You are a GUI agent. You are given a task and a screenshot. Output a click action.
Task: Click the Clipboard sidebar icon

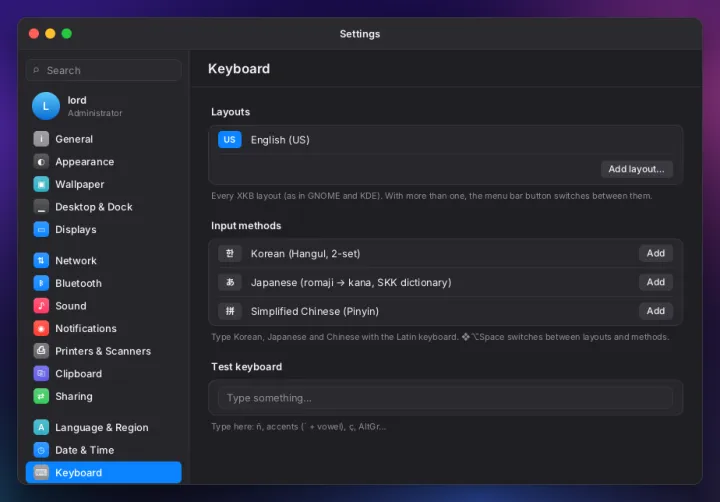coord(41,373)
